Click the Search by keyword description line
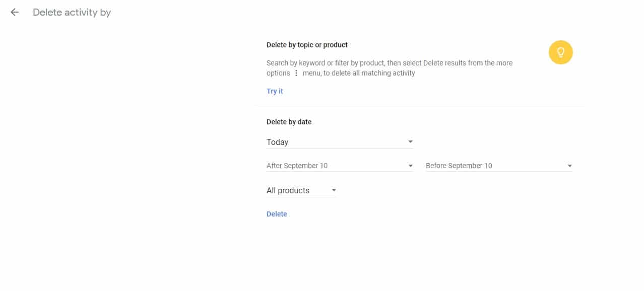 (x=389, y=63)
